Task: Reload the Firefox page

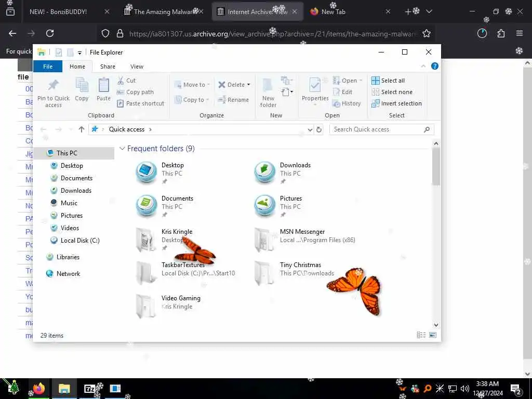Action: (x=50, y=33)
